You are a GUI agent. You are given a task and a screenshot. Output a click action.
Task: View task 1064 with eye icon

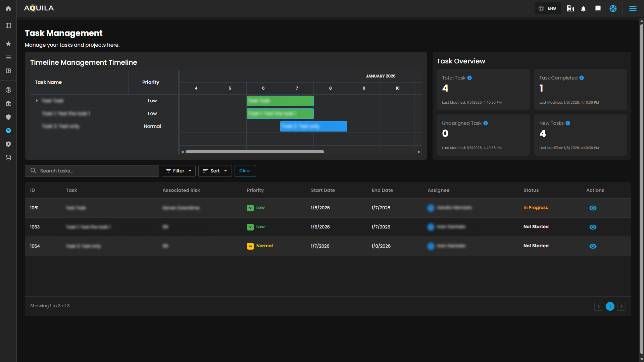pos(593,246)
